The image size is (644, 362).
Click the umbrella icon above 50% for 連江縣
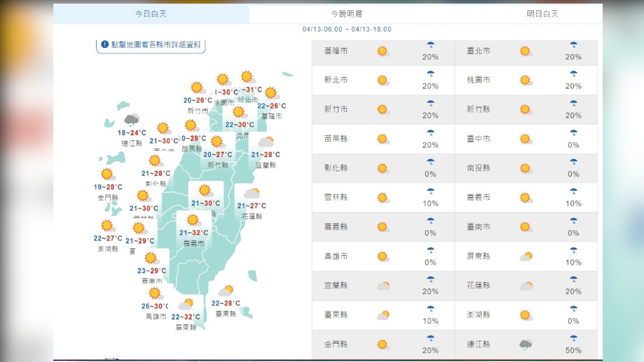click(x=574, y=338)
